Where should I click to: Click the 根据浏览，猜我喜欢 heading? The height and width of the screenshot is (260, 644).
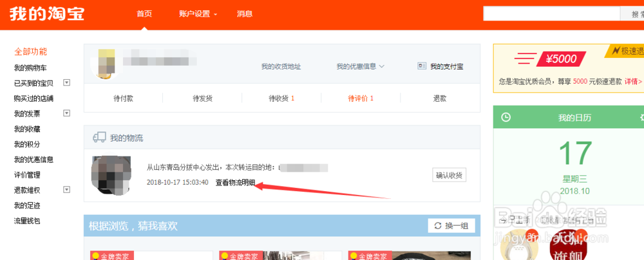click(x=133, y=225)
